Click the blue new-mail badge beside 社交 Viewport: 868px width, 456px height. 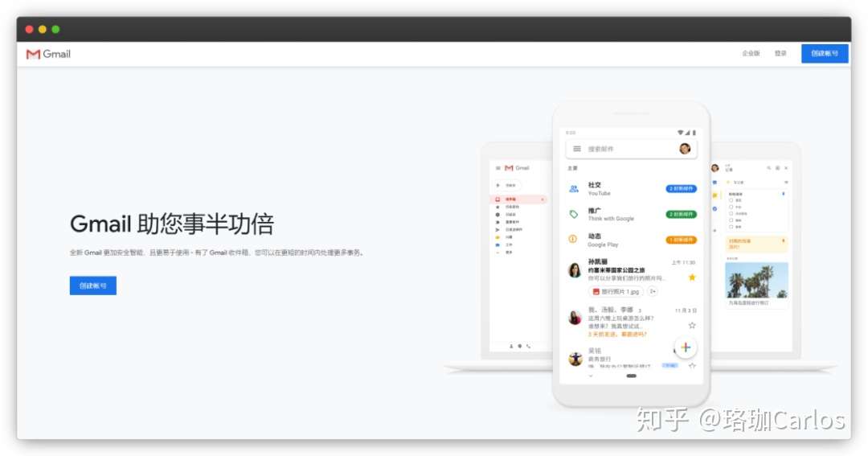[x=681, y=188]
